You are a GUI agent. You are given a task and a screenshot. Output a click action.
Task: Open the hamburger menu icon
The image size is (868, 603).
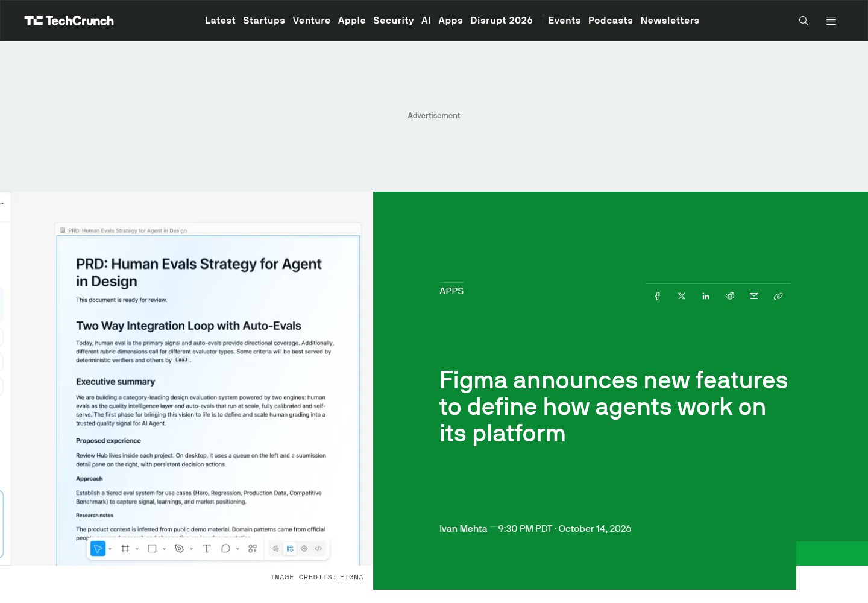coord(831,21)
